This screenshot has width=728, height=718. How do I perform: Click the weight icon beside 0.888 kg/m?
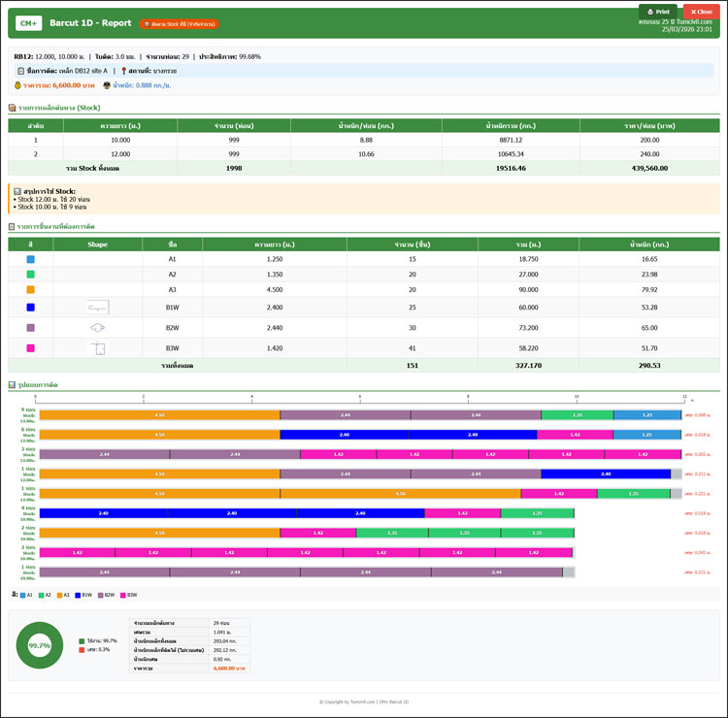tap(107, 85)
